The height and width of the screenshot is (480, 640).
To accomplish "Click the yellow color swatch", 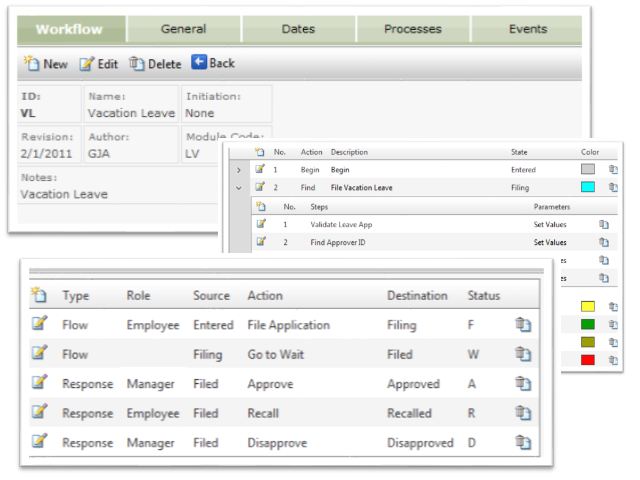I will point(588,306).
